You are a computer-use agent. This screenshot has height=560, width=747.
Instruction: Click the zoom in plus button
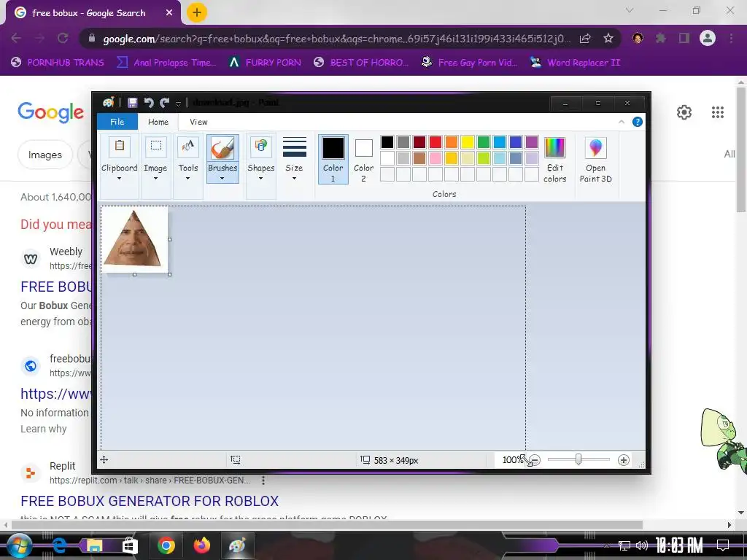pyautogui.click(x=623, y=460)
